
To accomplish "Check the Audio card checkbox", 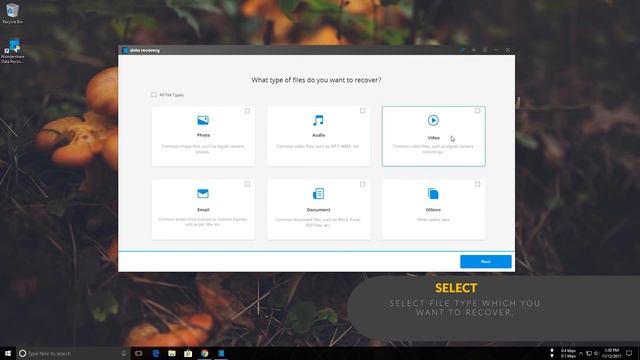I will click(x=362, y=111).
